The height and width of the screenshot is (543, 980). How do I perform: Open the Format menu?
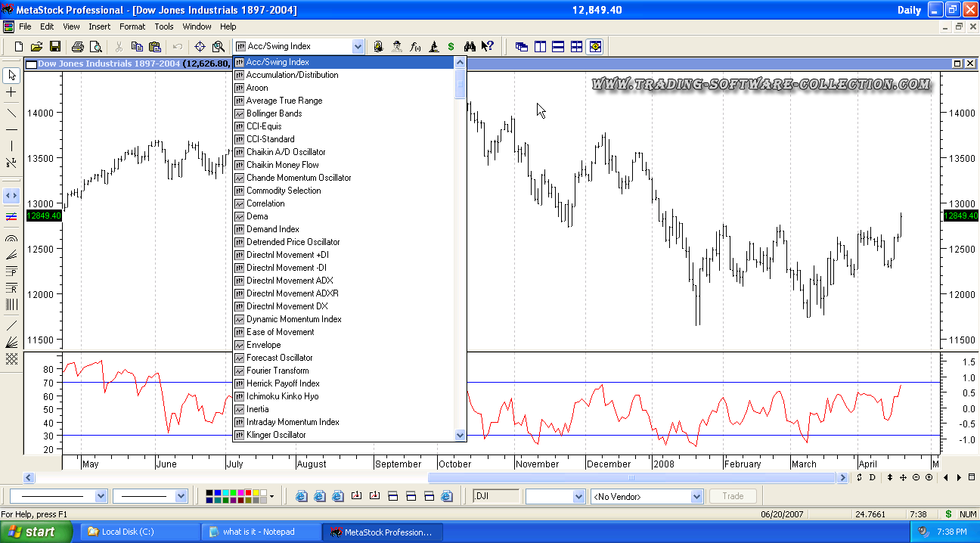[132, 26]
